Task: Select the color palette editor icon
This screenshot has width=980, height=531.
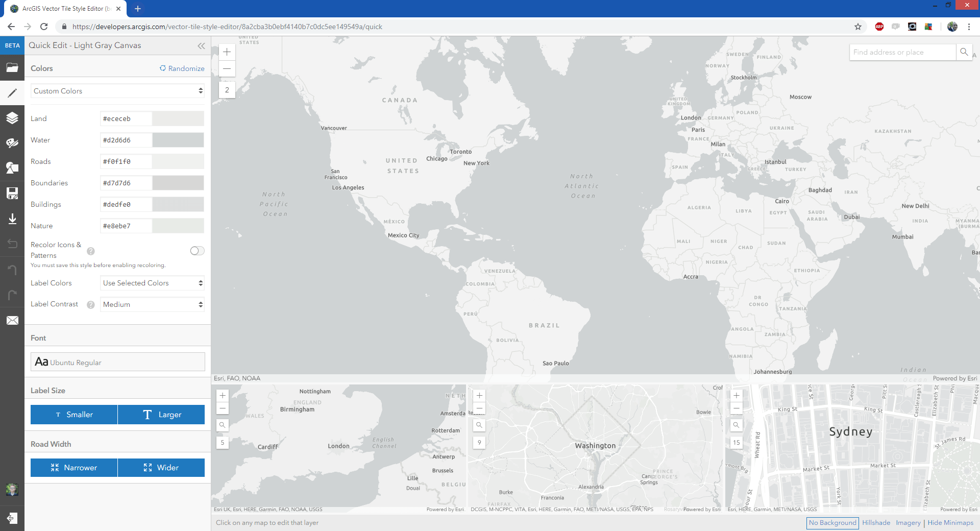Action: [x=12, y=143]
